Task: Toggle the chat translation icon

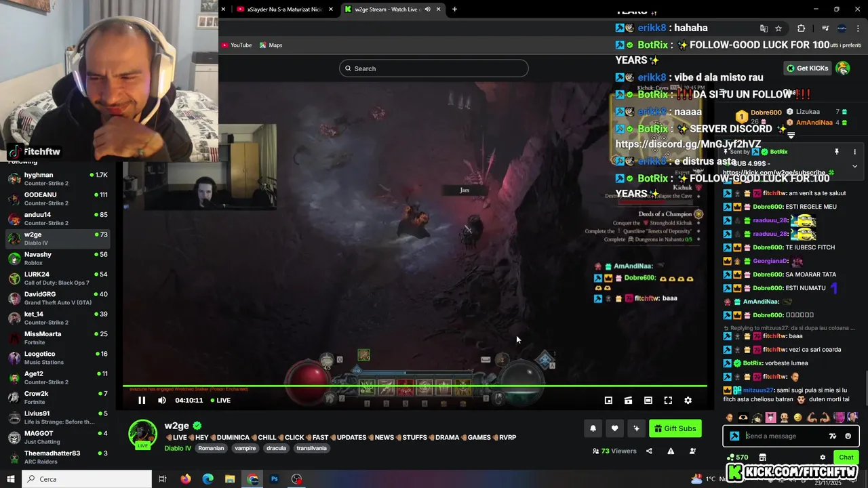Action: [x=833, y=436]
